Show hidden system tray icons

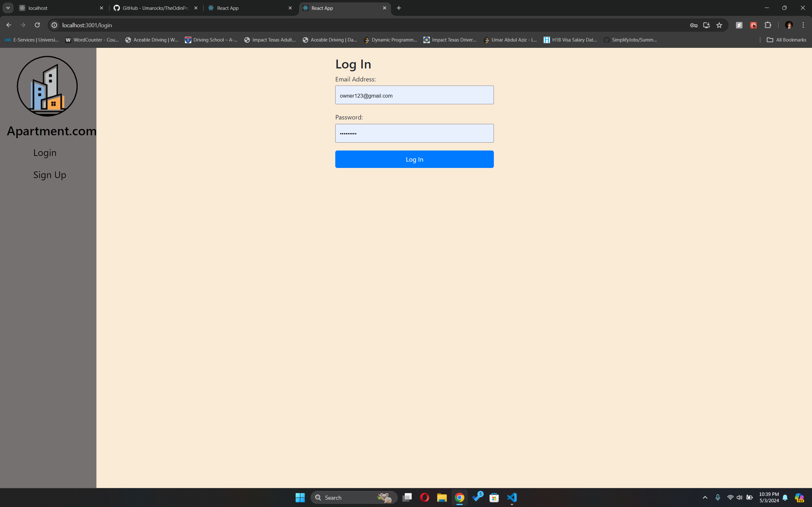(705, 497)
